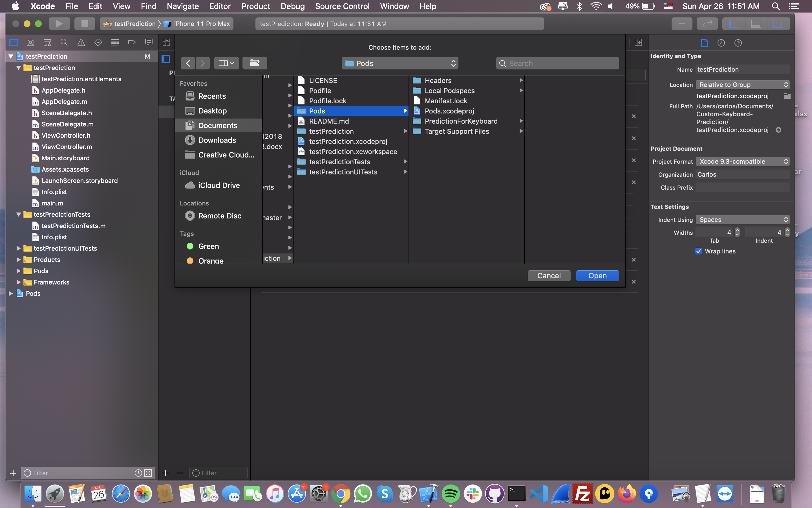Open the Pods location popup
Screen dimensions: 812x508
[400, 63]
